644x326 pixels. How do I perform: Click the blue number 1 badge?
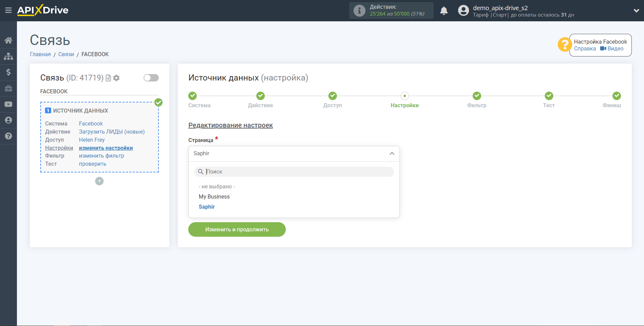(48, 111)
